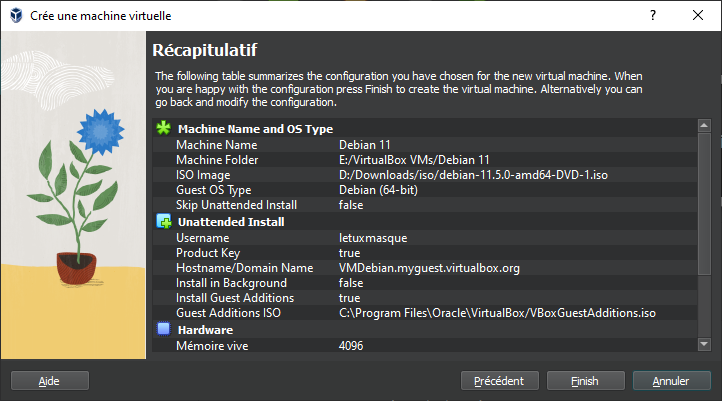
Task: Click the Récapitulatif heading
Action: pos(205,50)
